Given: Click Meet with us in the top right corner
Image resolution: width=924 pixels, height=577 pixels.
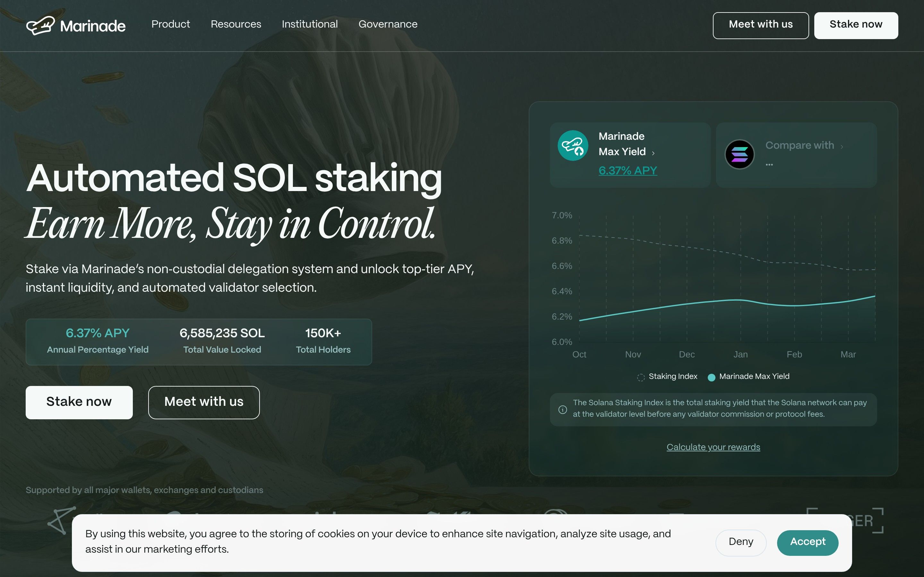Looking at the screenshot, I should (x=760, y=25).
